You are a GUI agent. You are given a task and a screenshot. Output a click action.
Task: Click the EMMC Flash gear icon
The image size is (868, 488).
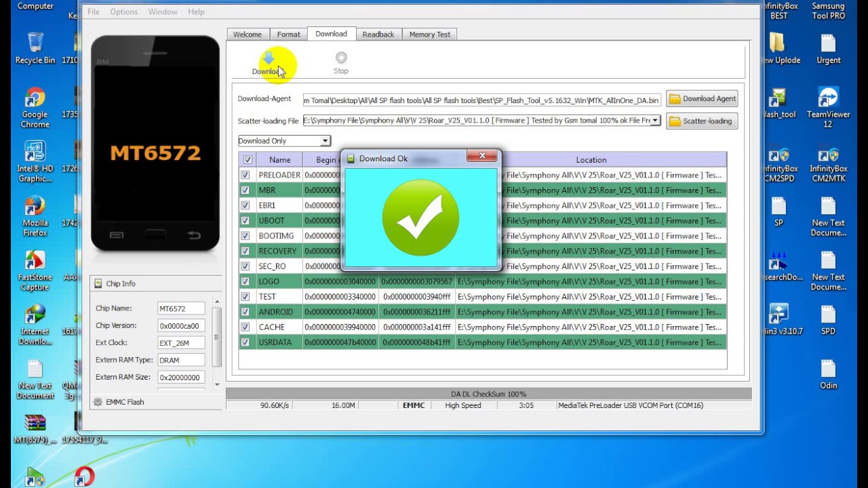(98, 402)
